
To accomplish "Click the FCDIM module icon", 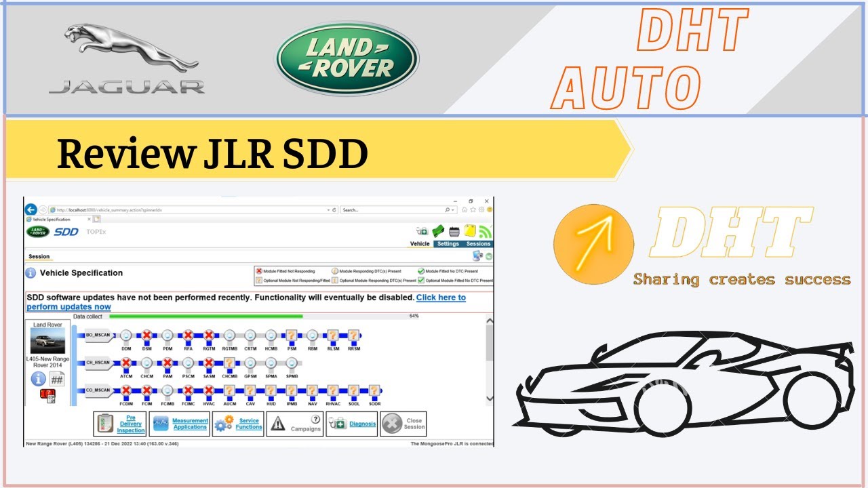I will pos(126,390).
